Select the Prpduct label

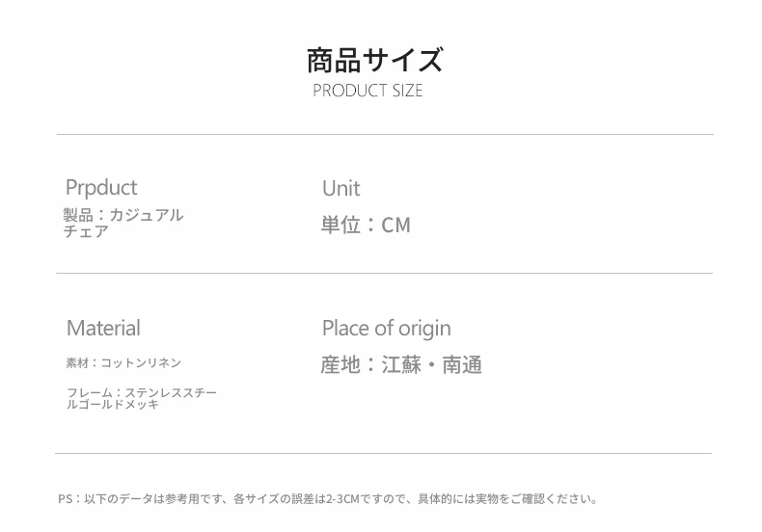[101, 187]
